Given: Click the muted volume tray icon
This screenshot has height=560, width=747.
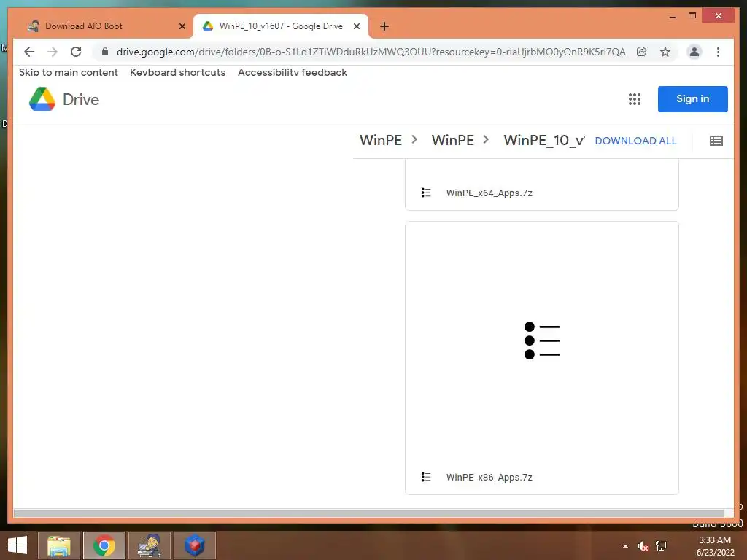Looking at the screenshot, I should tap(643, 546).
